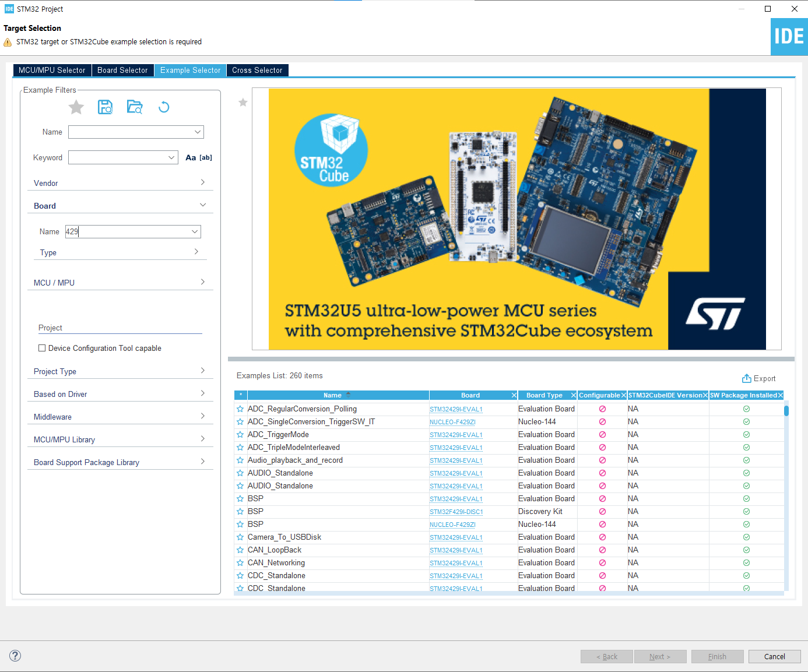808x672 pixels.
Task: Remove the SW Package Installed column with X
Action: (x=780, y=395)
